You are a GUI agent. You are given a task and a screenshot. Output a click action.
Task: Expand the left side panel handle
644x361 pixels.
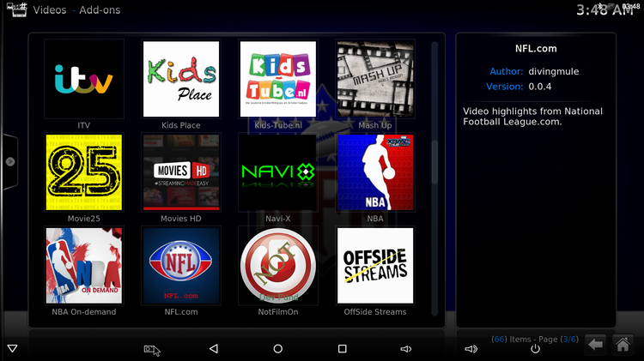(x=9, y=161)
